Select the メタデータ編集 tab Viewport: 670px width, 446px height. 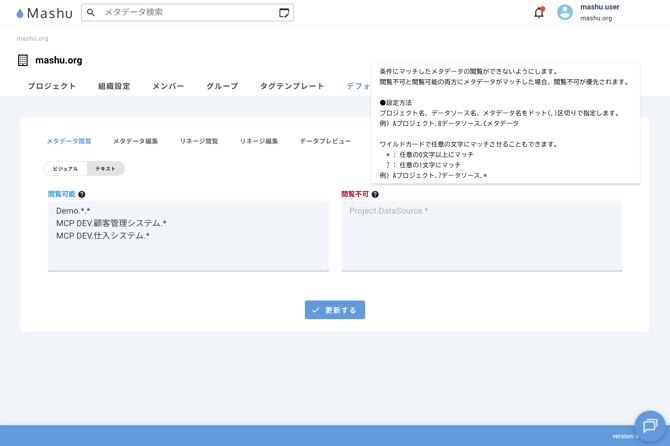coord(135,142)
